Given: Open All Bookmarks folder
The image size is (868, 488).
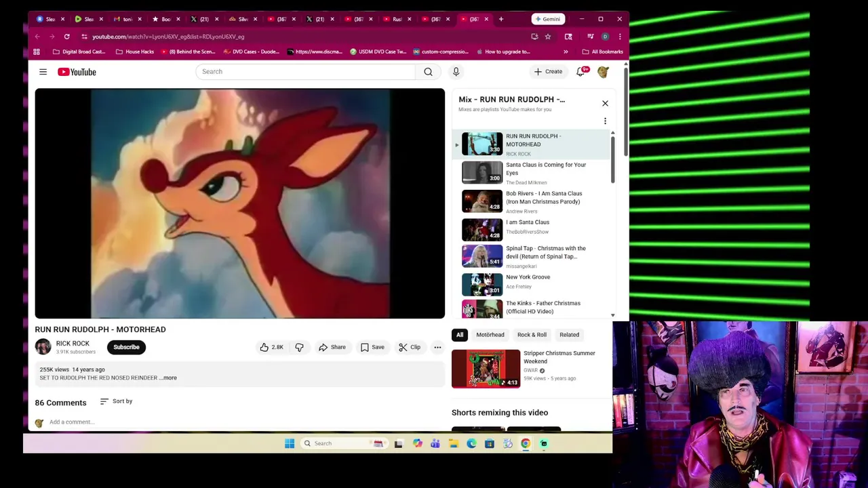Looking at the screenshot, I should pyautogui.click(x=602, y=52).
